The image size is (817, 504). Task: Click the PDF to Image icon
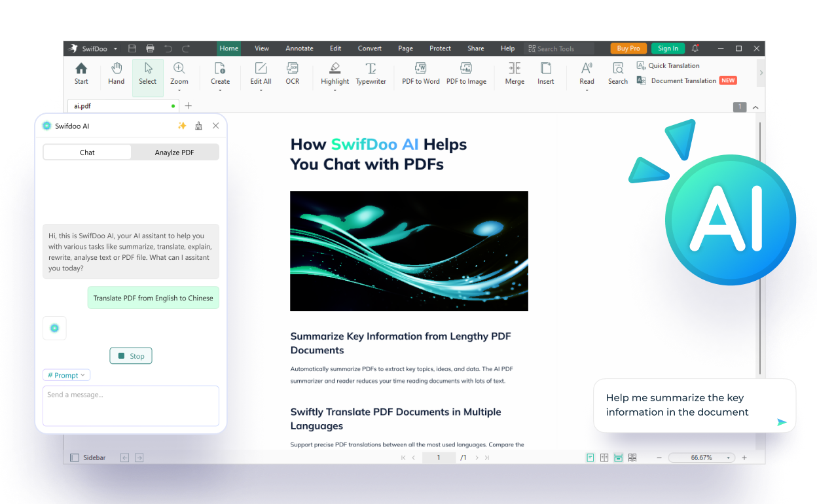click(x=466, y=69)
